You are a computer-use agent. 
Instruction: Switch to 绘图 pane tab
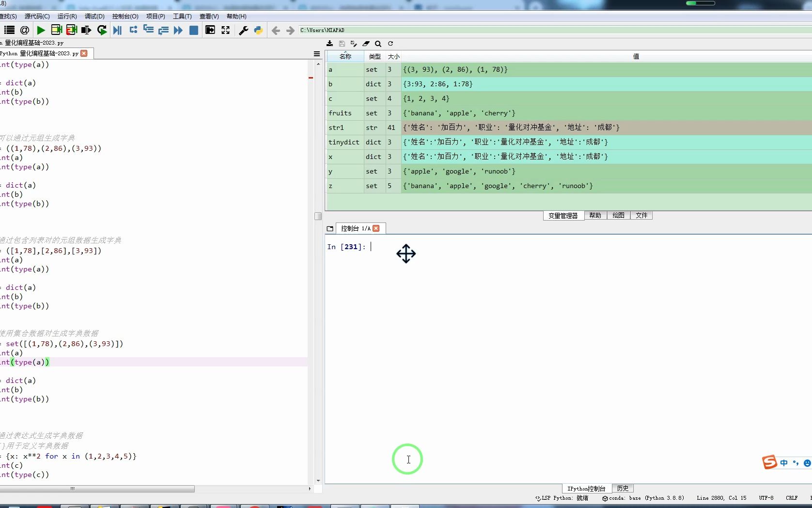[x=619, y=216]
